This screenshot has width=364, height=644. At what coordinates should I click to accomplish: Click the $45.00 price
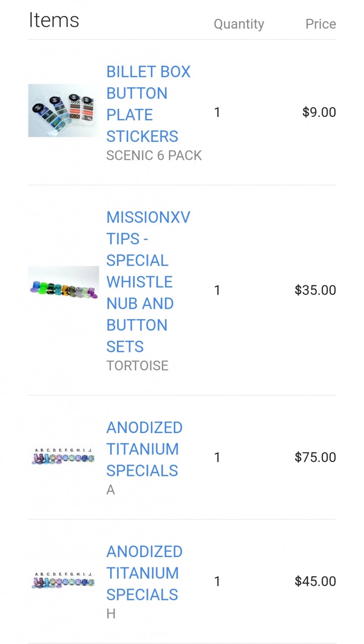(x=315, y=581)
